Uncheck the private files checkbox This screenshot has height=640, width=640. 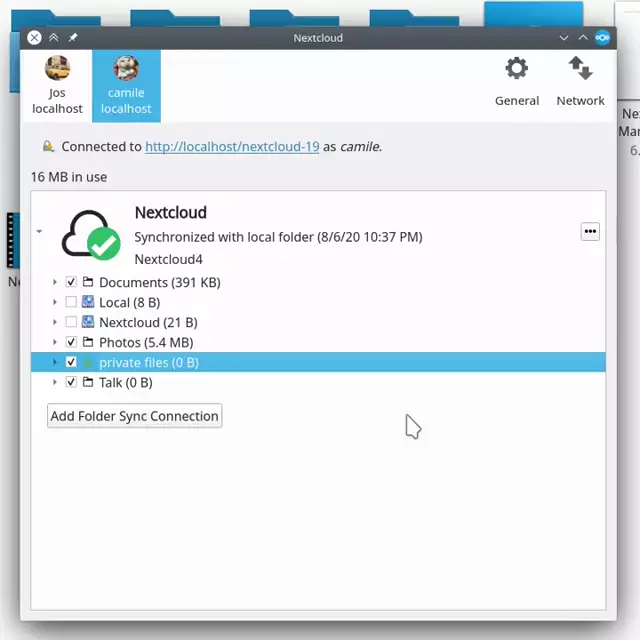coord(71,362)
